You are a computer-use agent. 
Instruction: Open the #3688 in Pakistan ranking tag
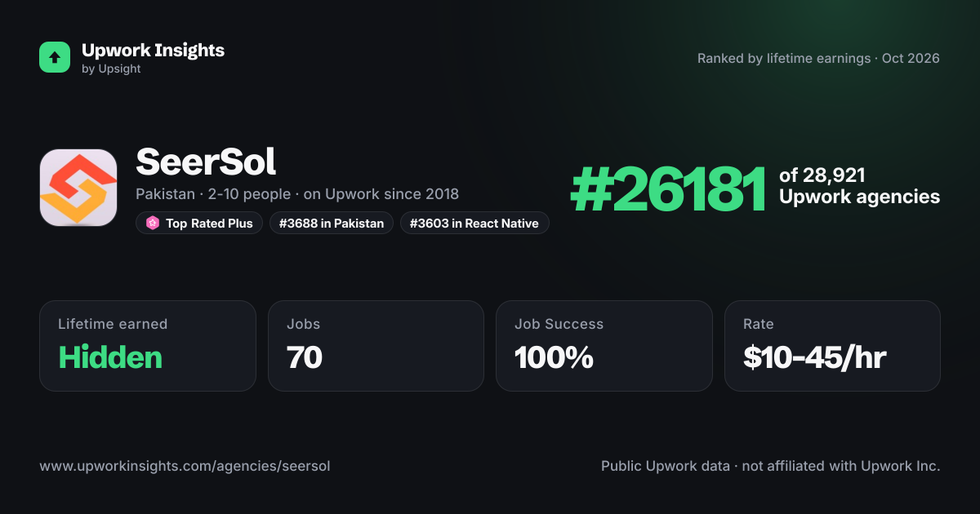pyautogui.click(x=332, y=223)
